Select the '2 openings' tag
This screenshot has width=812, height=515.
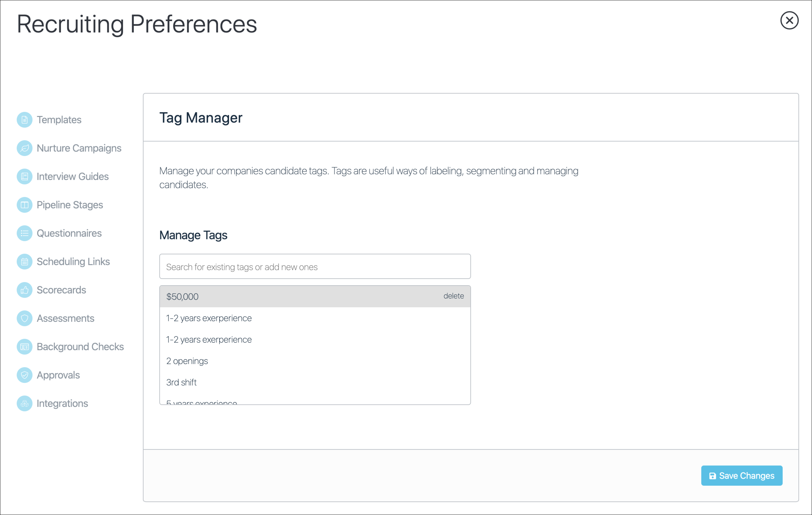coord(315,361)
